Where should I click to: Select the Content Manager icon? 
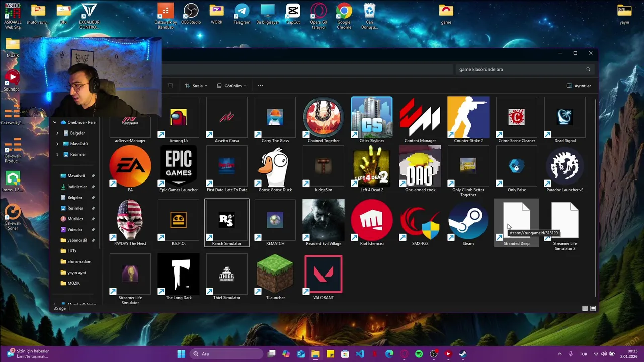(420, 117)
